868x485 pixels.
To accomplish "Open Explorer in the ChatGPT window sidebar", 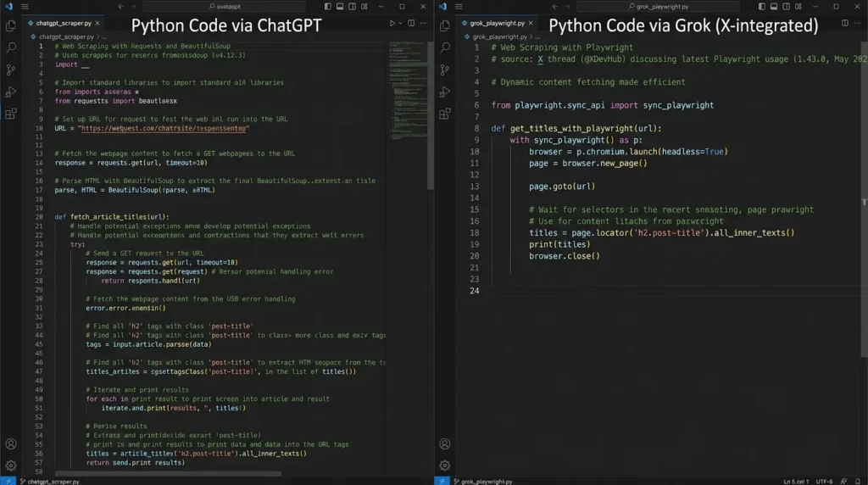I will pyautogui.click(x=10, y=26).
